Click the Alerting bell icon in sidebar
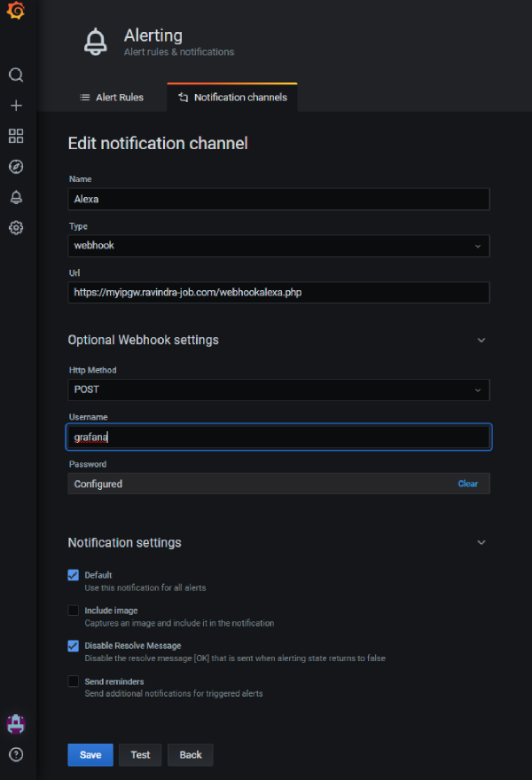This screenshot has width=532, height=780. click(x=15, y=197)
